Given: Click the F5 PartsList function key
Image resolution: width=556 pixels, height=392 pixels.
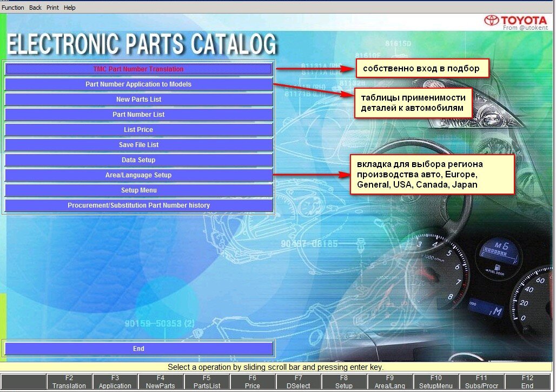Looking at the screenshot, I should pyautogui.click(x=207, y=382).
